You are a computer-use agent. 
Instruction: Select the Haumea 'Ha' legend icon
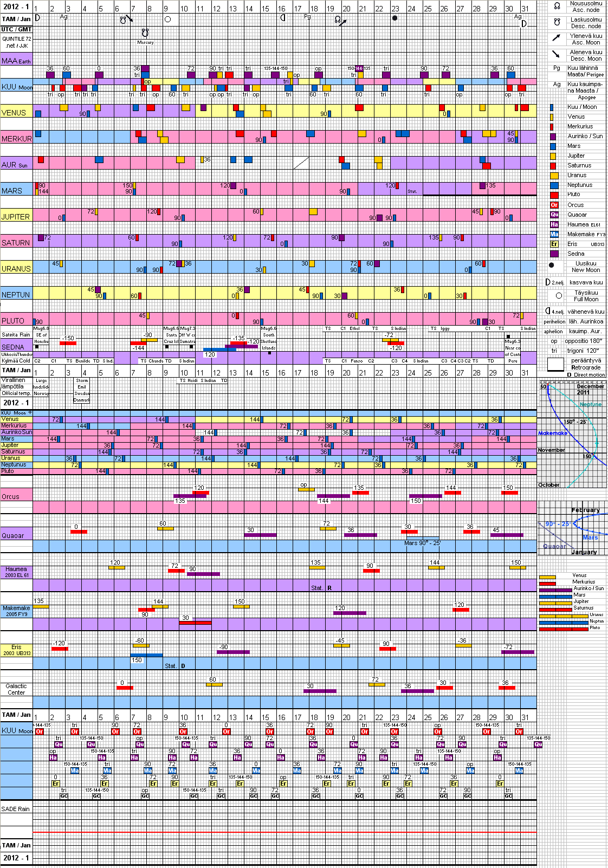click(554, 224)
